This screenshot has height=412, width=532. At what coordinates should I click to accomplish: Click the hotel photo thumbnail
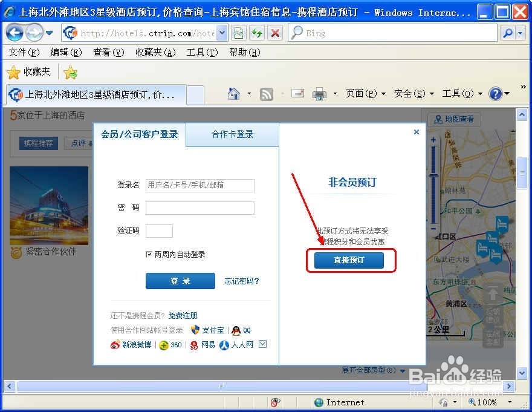(49, 206)
